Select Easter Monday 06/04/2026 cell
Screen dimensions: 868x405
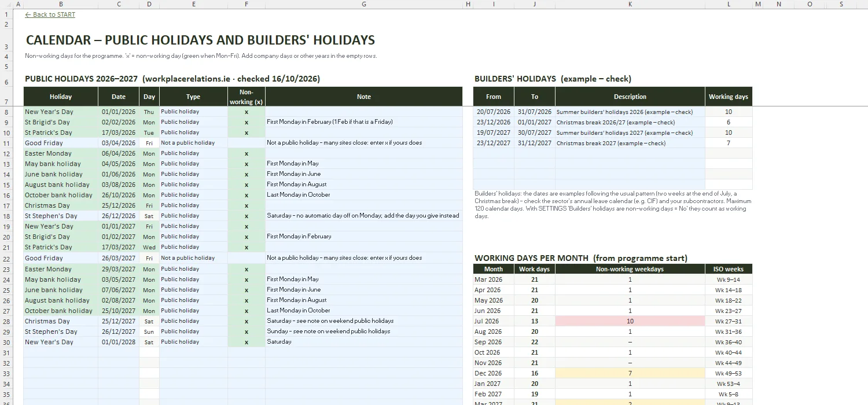coord(61,153)
